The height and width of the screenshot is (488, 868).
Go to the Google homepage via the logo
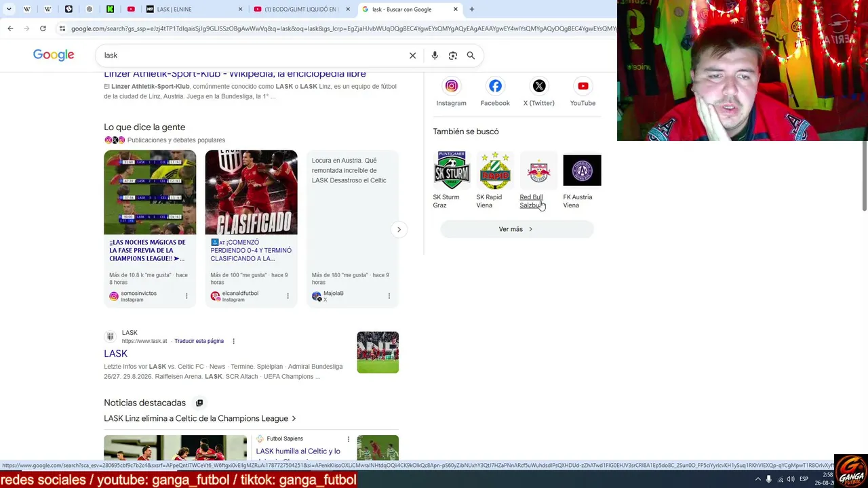(x=54, y=55)
